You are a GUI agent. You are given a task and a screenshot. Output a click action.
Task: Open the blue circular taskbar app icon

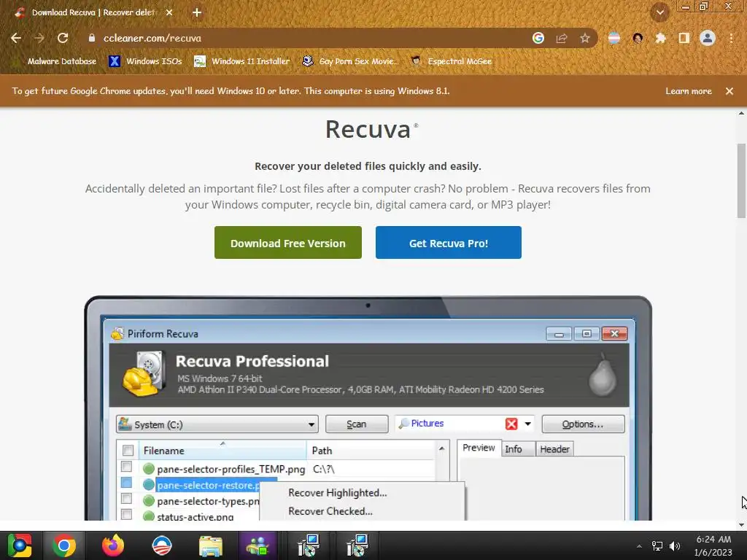pyautogui.click(x=161, y=545)
